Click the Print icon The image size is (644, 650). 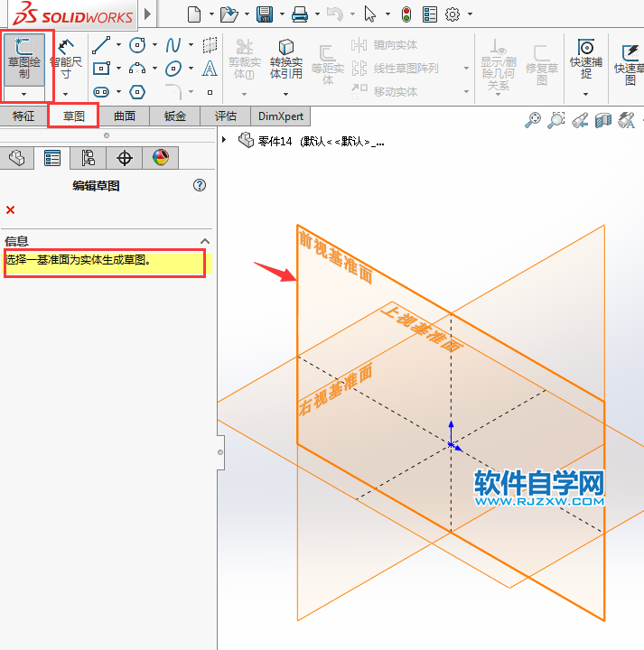(300, 14)
